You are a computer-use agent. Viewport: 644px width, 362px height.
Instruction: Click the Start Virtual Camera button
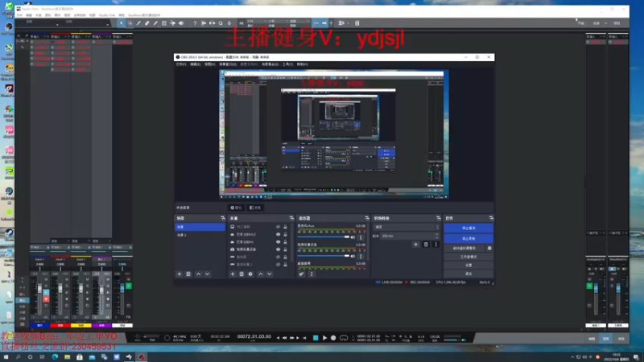[x=464, y=248]
